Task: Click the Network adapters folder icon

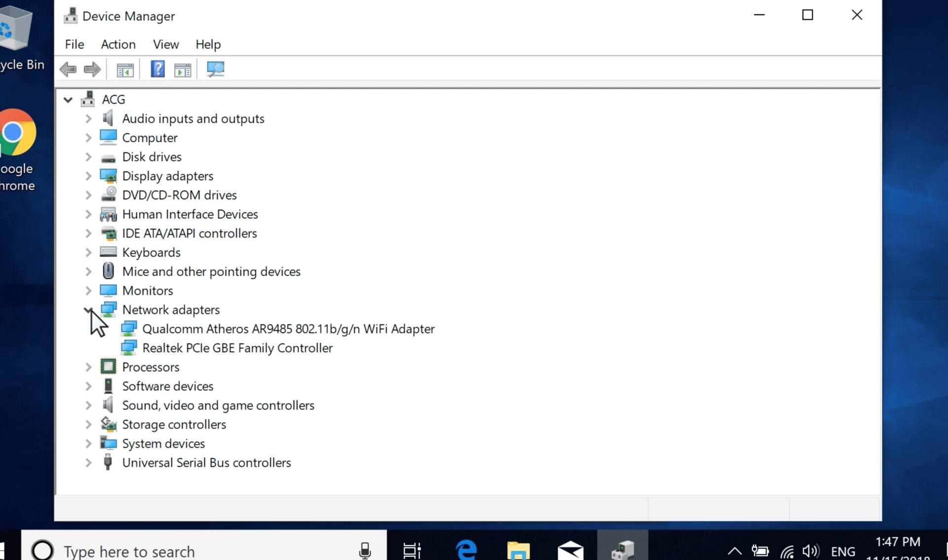Action: [x=108, y=309]
